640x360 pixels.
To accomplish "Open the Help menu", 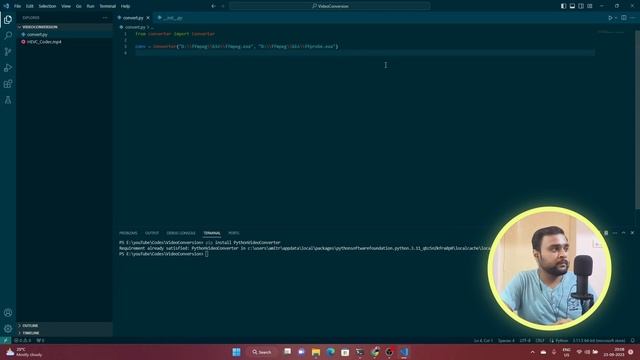I will (x=125, y=6).
